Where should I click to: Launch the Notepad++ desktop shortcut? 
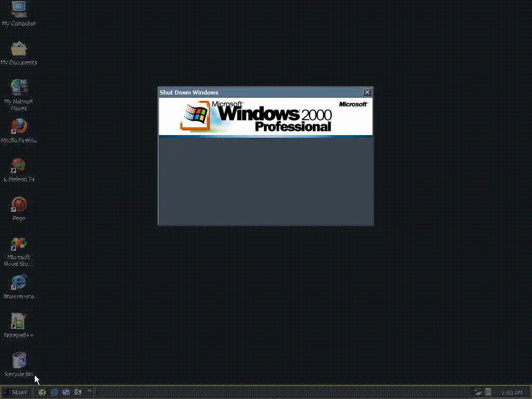[x=19, y=325]
